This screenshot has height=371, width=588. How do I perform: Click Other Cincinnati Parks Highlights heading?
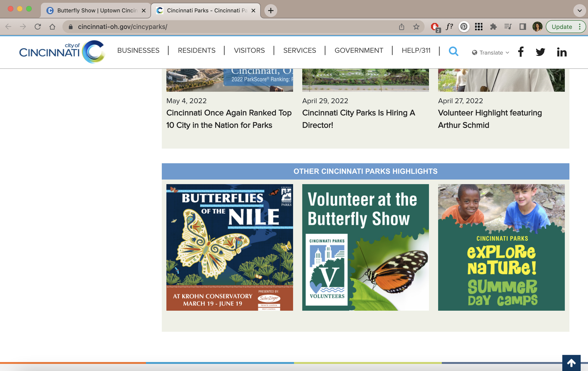coord(365,171)
